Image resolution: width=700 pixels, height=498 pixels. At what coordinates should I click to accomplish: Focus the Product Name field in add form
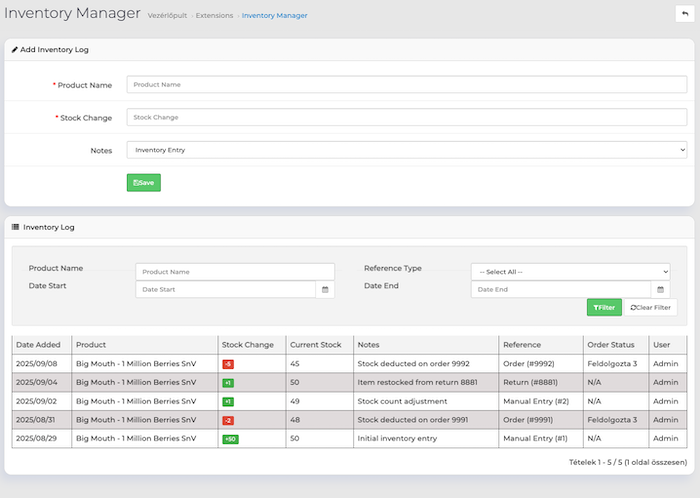click(406, 85)
